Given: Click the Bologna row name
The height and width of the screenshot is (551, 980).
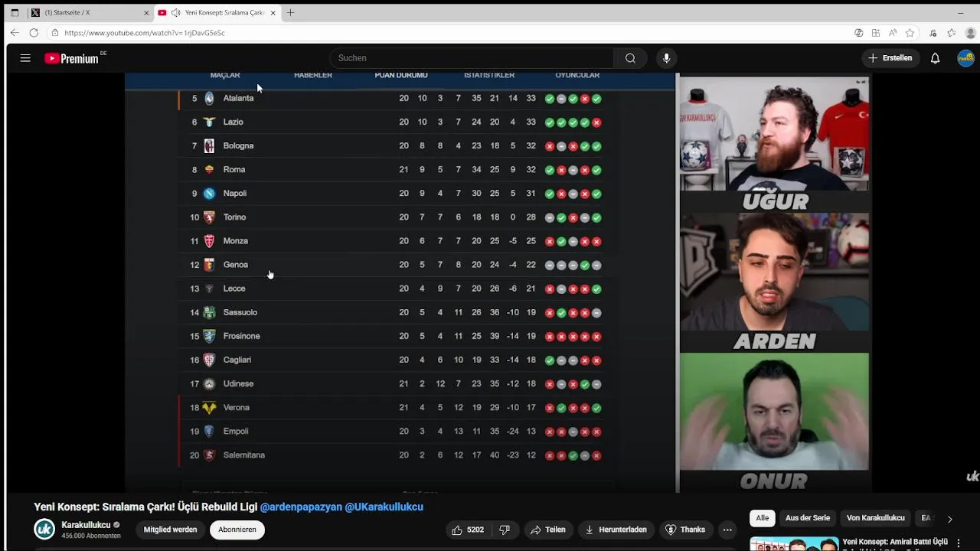Looking at the screenshot, I should (x=238, y=145).
